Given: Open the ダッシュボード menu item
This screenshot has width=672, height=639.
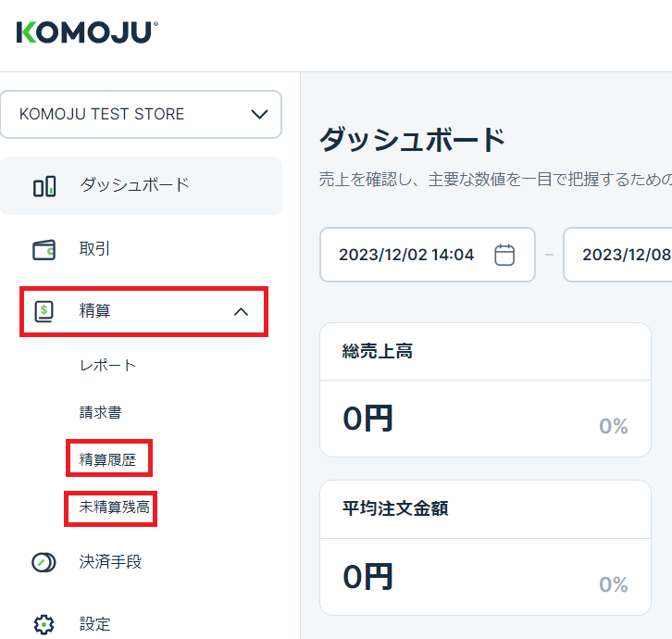Looking at the screenshot, I should (134, 185).
